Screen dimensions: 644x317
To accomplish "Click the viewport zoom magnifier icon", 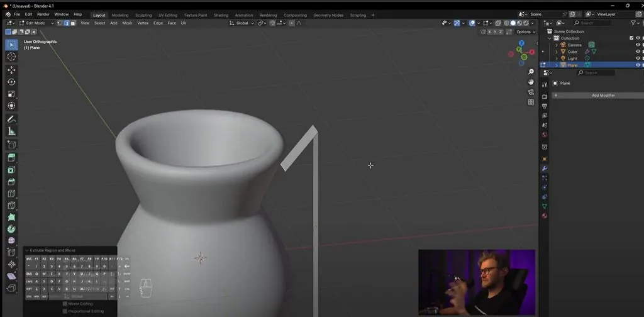I will tap(531, 72).
